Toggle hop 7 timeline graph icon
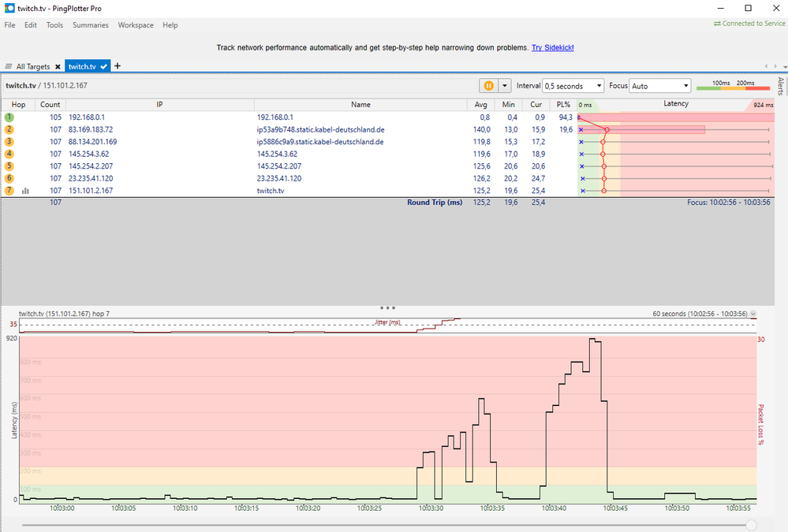 [x=25, y=191]
